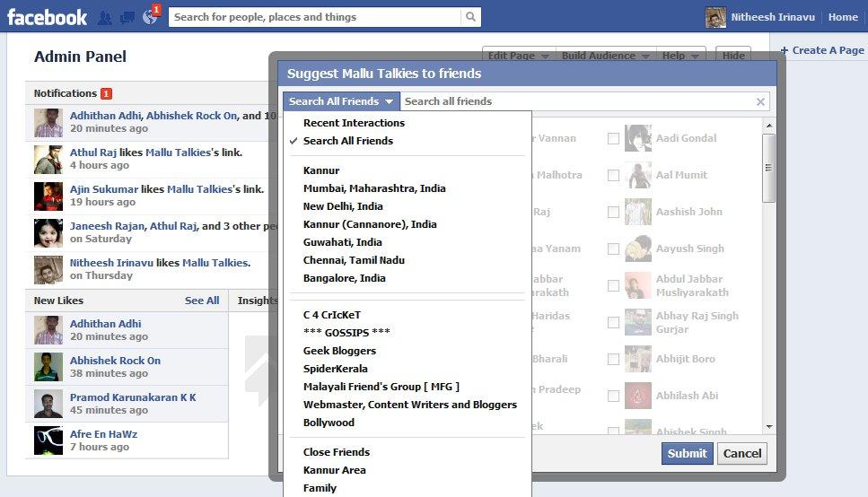Open Aadi Gondal's profile thumbnail
The height and width of the screenshot is (497, 868).
(x=637, y=138)
